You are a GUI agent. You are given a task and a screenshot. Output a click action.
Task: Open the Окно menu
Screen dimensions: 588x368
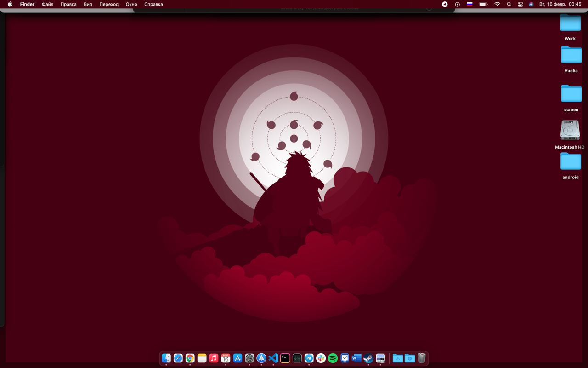(131, 4)
